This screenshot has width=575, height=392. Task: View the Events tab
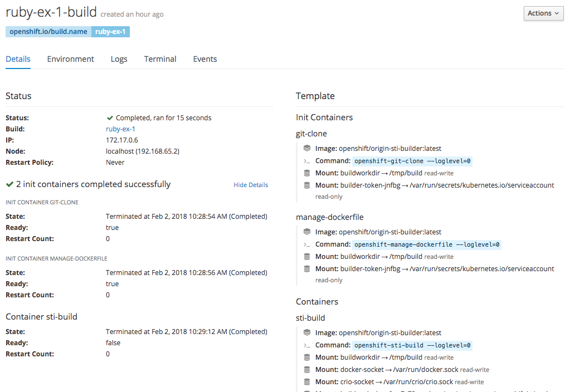coord(204,59)
